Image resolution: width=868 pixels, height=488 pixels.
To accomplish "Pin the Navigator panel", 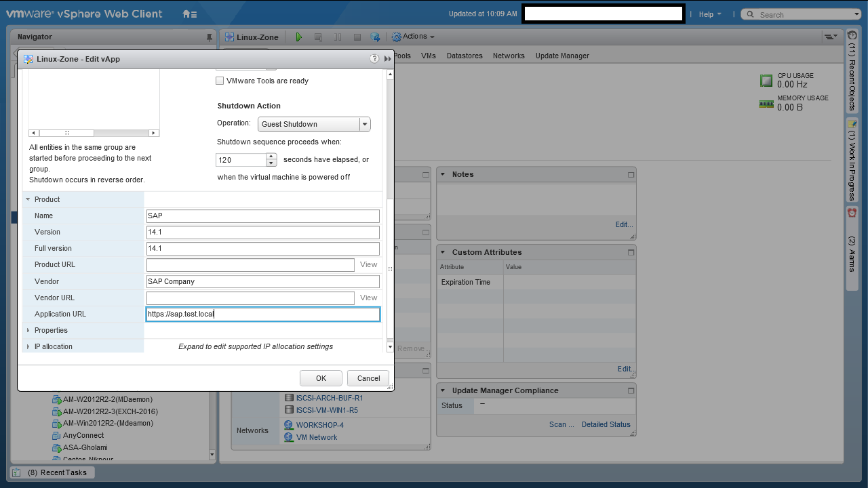I will (209, 37).
